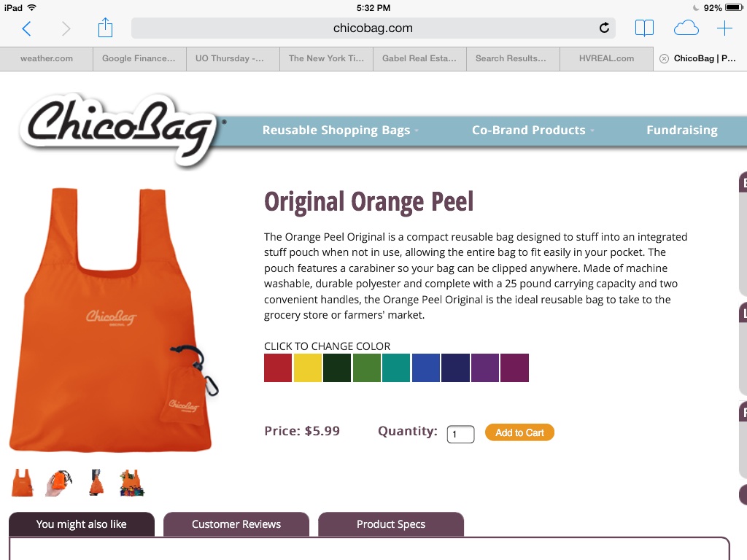The height and width of the screenshot is (560, 747).
Task: Expand Co-Brand Products menu
Action: (533, 130)
